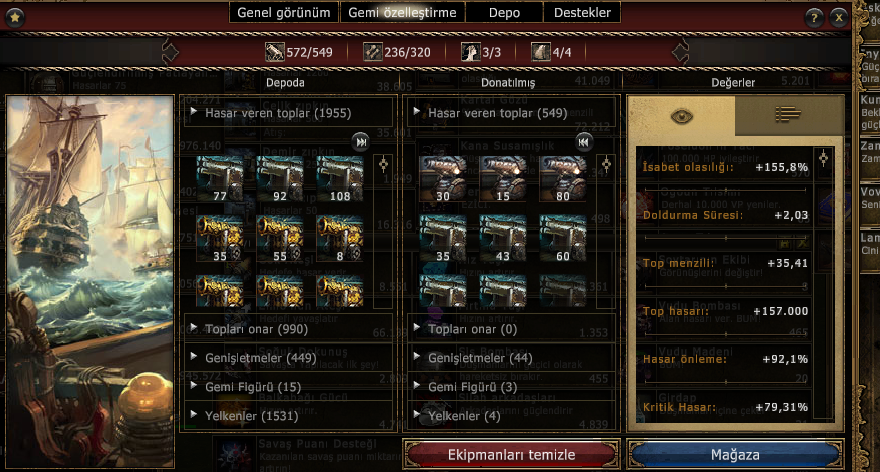Open the help question mark icon
Image resolution: width=880 pixels, height=472 pixels.
[x=813, y=18]
